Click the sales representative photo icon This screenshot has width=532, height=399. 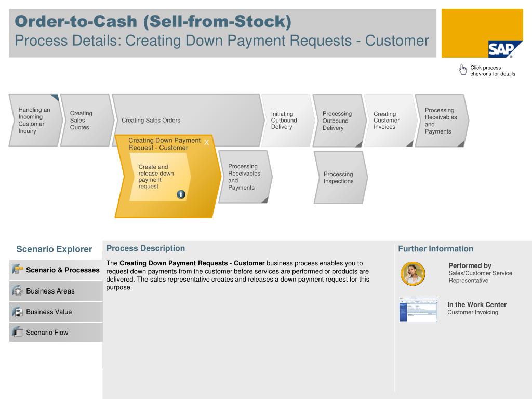click(x=413, y=273)
